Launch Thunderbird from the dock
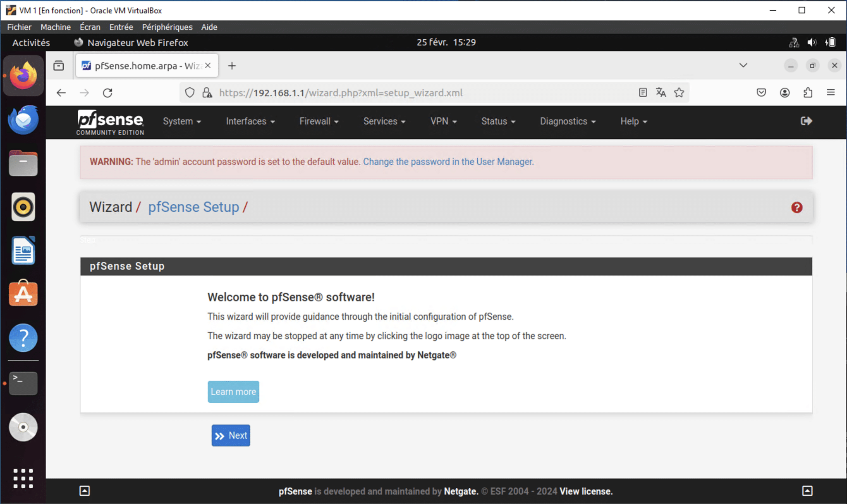 23,120
